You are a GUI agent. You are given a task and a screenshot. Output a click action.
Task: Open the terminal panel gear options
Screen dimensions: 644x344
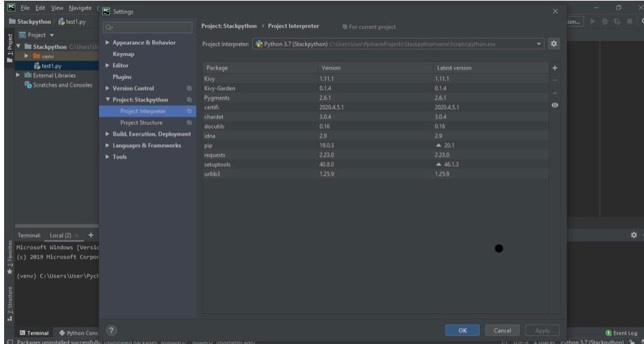click(x=634, y=235)
